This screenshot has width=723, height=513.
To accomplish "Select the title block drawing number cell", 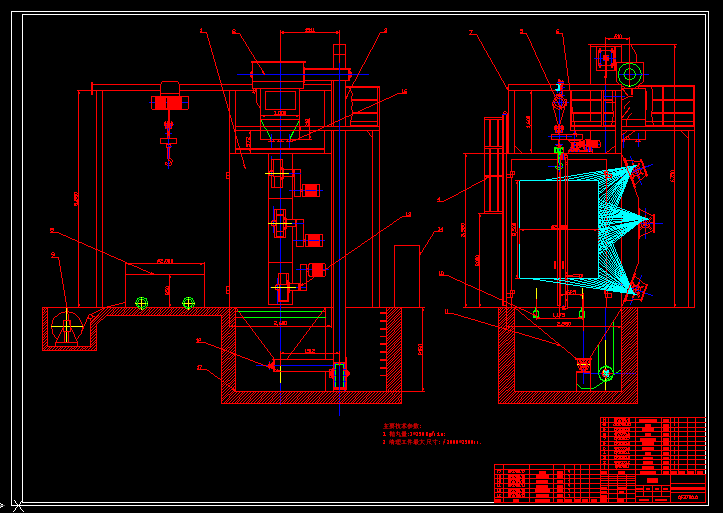I will 688,494.
